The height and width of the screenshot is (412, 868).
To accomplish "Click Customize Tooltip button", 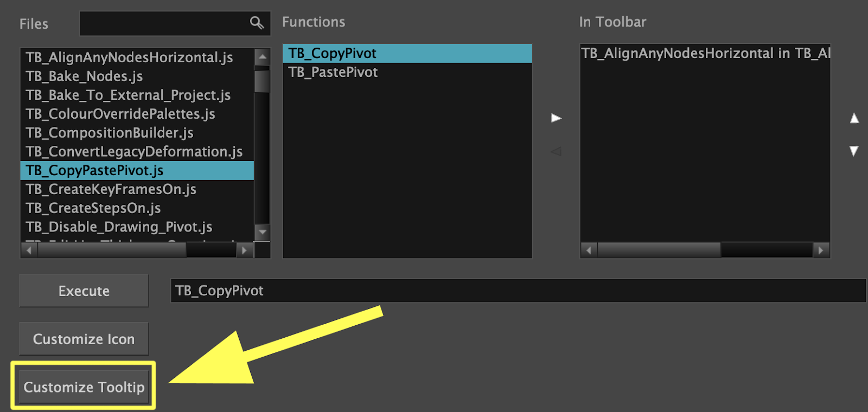I will pos(84,387).
